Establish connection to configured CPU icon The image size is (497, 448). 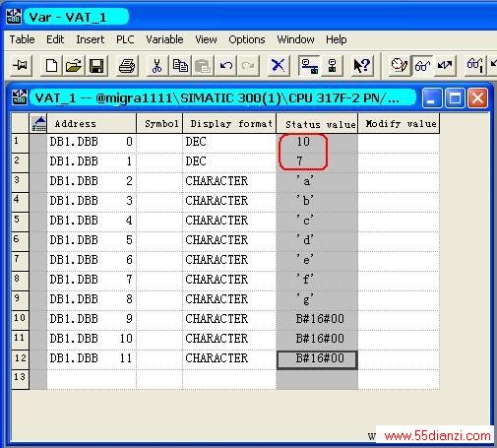309,66
